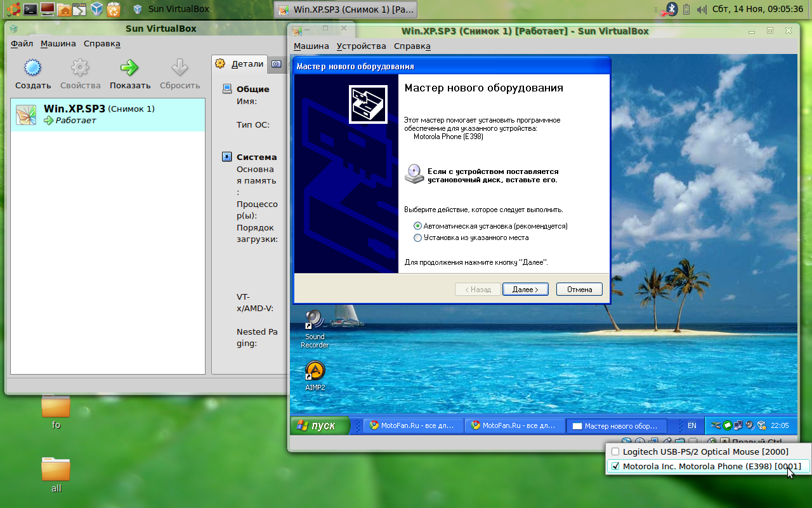Click VirtualBox guest additions XP tray icon

tap(761, 425)
